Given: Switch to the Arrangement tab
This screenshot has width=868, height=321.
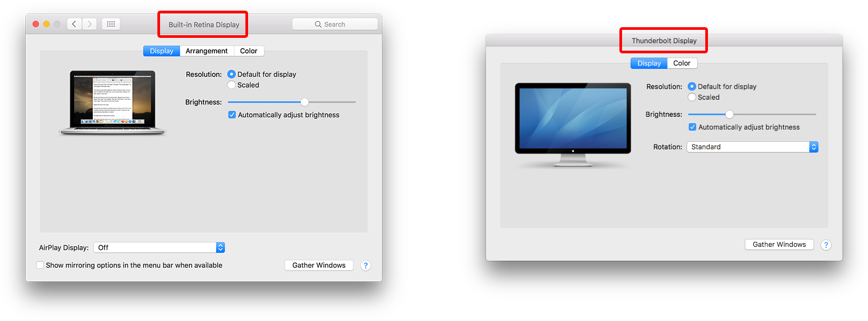Looking at the screenshot, I should pyautogui.click(x=206, y=51).
